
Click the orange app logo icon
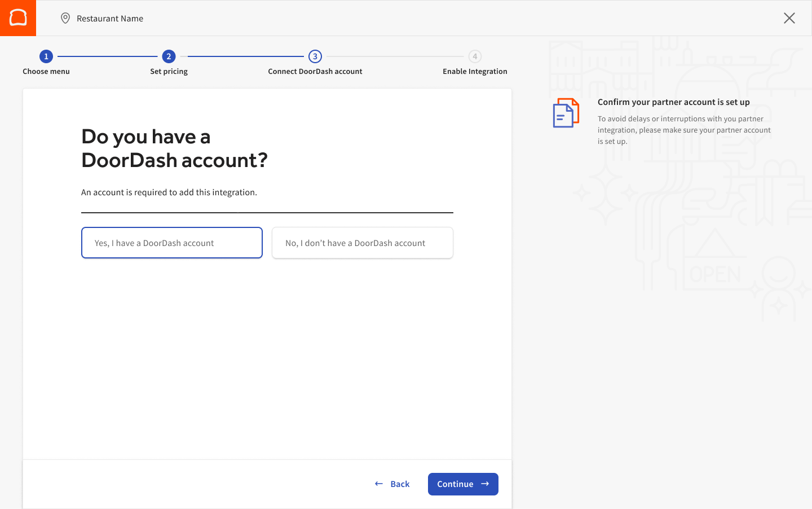tap(17, 17)
